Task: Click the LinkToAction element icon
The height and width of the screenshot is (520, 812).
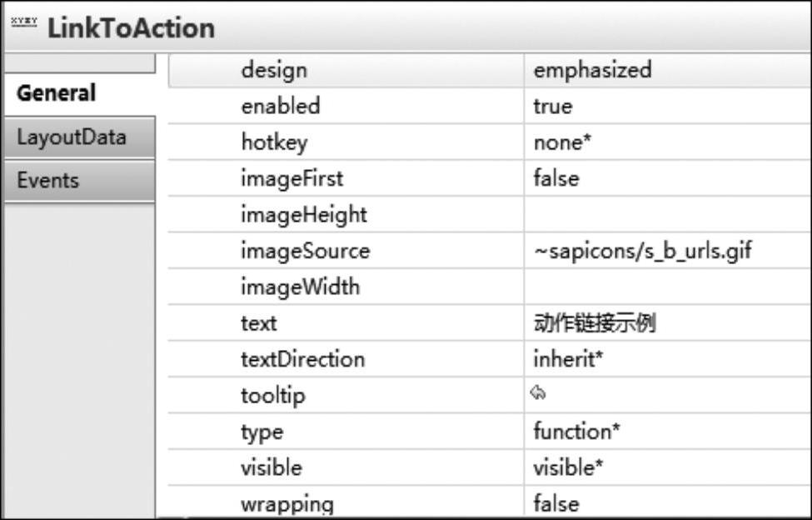Action: pos(24,22)
